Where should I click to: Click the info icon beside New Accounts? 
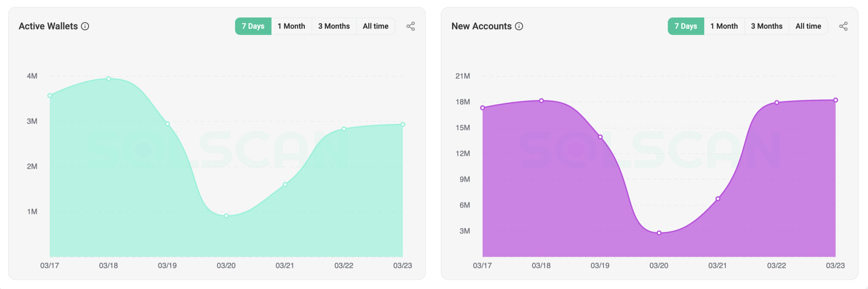point(519,26)
